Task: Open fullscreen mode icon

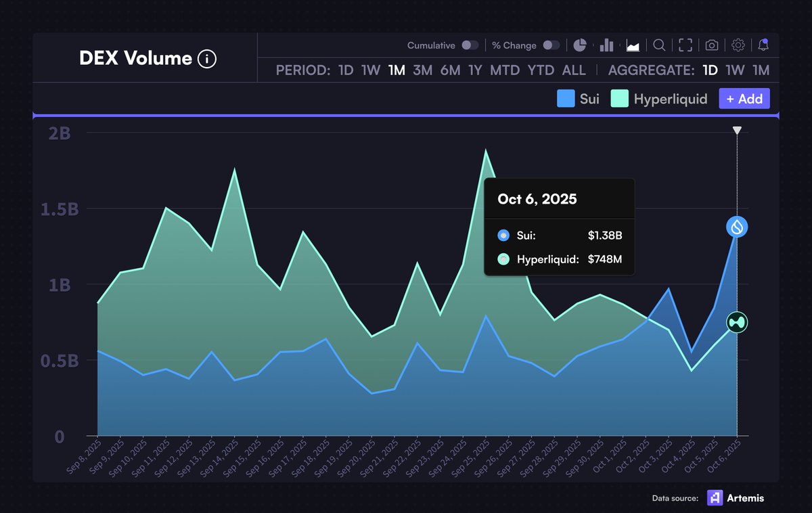Action: click(685, 45)
